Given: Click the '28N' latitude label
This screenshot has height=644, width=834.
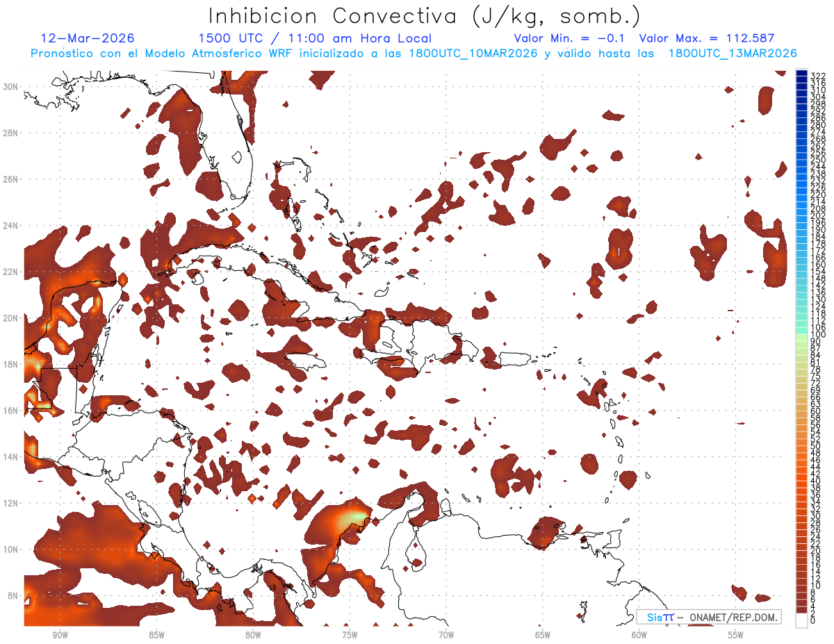Looking at the screenshot, I should click(x=11, y=133).
